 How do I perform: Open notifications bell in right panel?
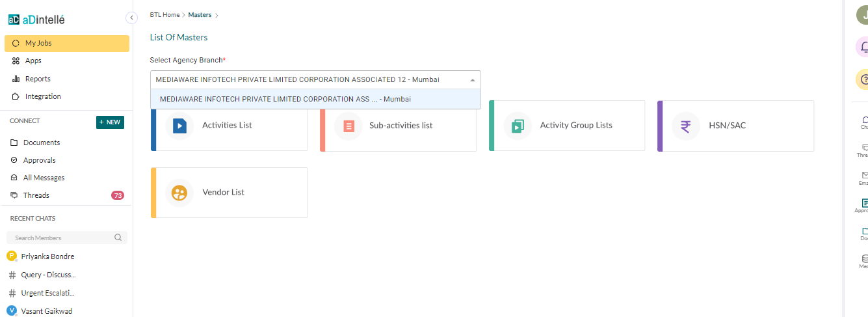click(x=863, y=46)
